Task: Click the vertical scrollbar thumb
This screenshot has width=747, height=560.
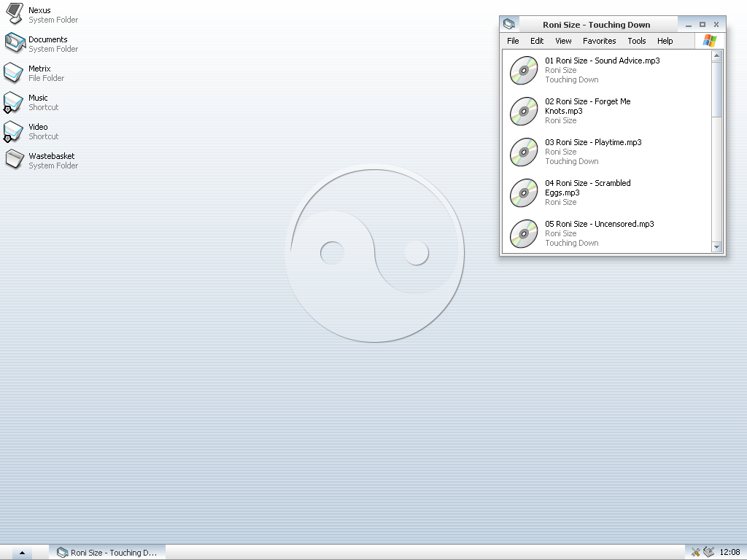Action: coord(716,90)
